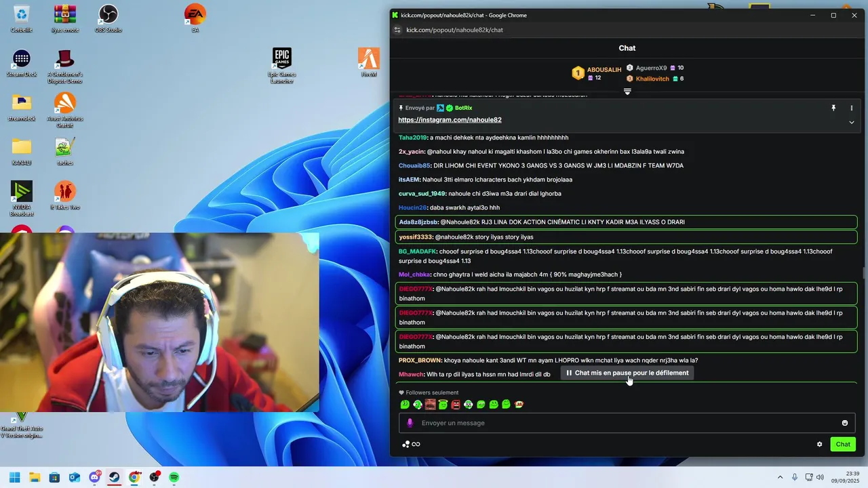This screenshot has height=488, width=868.
Task: Click username yossif3333 in chat
Action: (x=416, y=237)
